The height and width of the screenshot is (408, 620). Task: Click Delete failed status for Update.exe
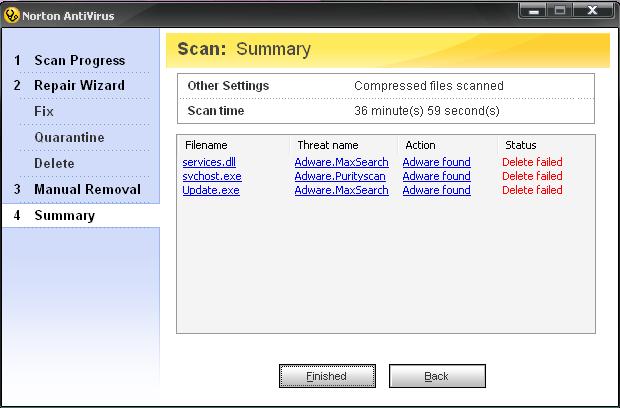[x=532, y=190]
